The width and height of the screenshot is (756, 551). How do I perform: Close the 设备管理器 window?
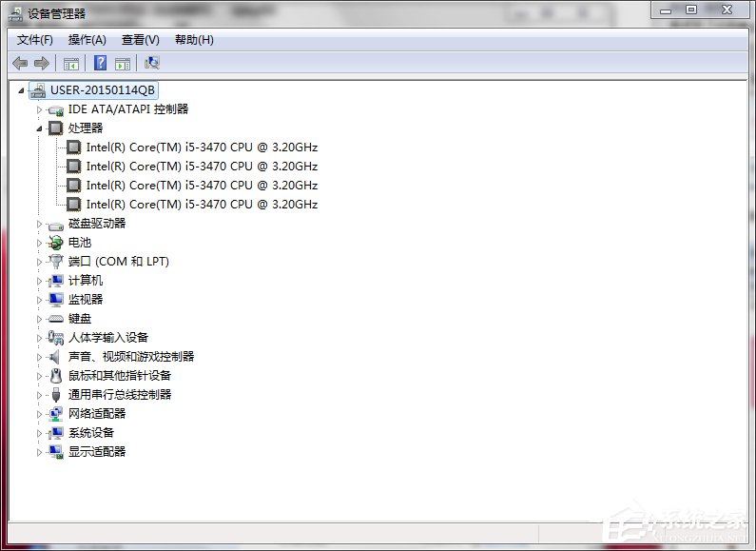pos(727,10)
